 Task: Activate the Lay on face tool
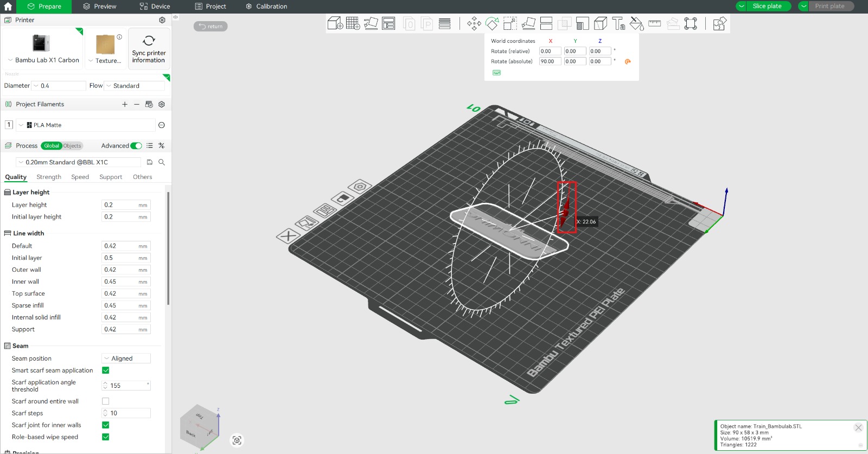coord(528,23)
